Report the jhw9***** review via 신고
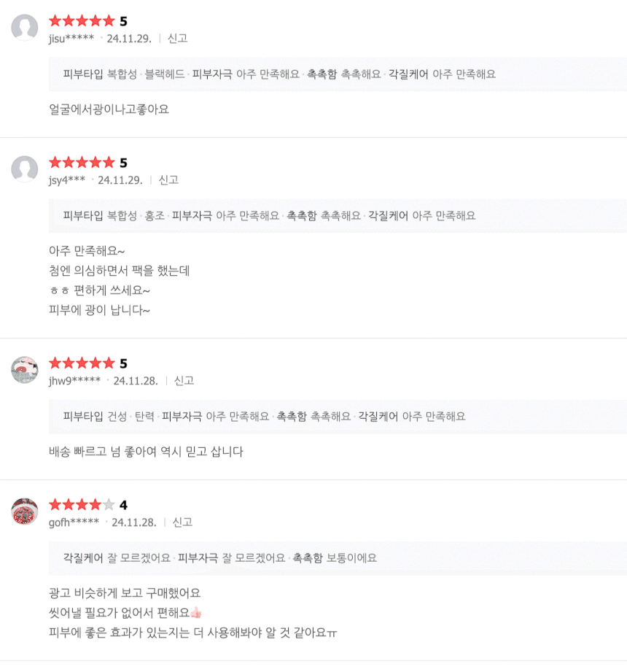Viewport: 627px width, 672px height. click(x=184, y=381)
